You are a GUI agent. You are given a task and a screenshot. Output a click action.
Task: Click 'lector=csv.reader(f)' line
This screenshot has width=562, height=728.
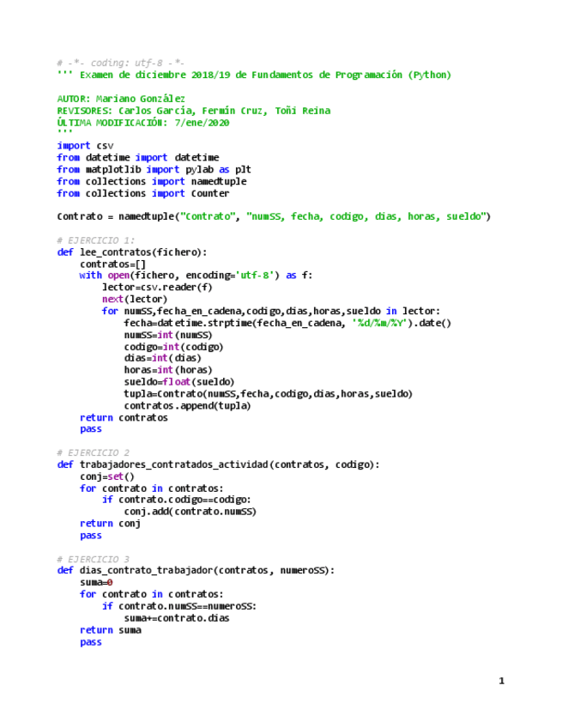tap(157, 288)
